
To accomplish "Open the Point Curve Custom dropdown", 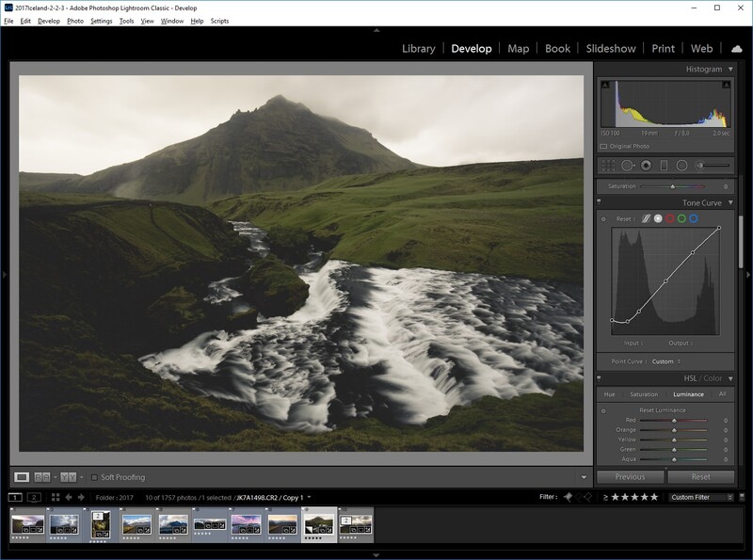I will click(666, 361).
